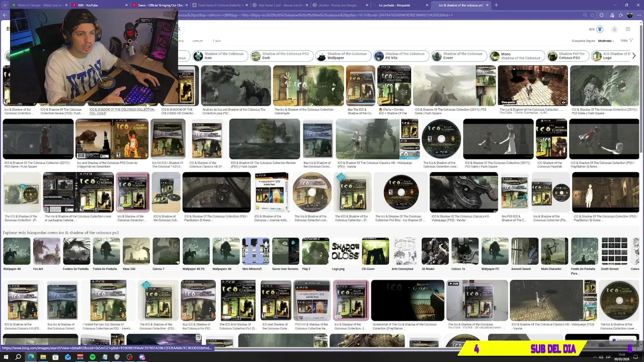Open the Bing hamburger menu
Viewport: 644px width, 362px height.
click(x=628, y=29)
